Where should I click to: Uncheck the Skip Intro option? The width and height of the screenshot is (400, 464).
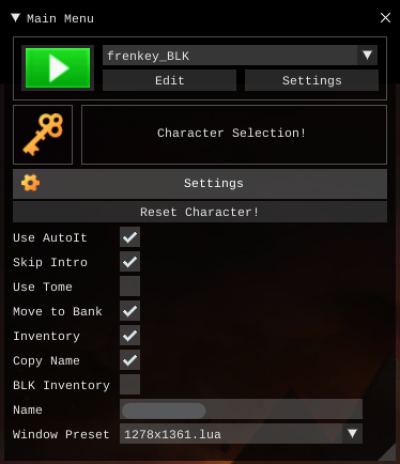(x=130, y=262)
